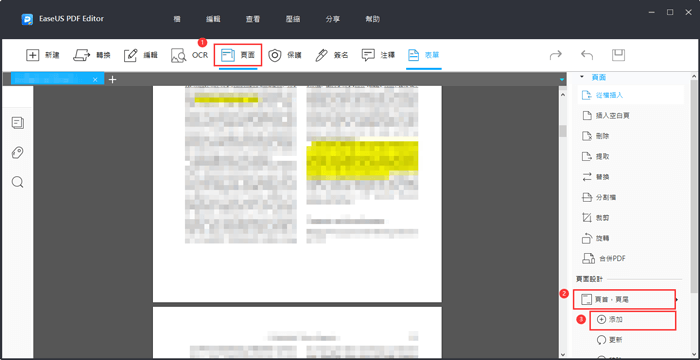
Task: Click the small yellow highlight in left column
Action: click(x=226, y=100)
